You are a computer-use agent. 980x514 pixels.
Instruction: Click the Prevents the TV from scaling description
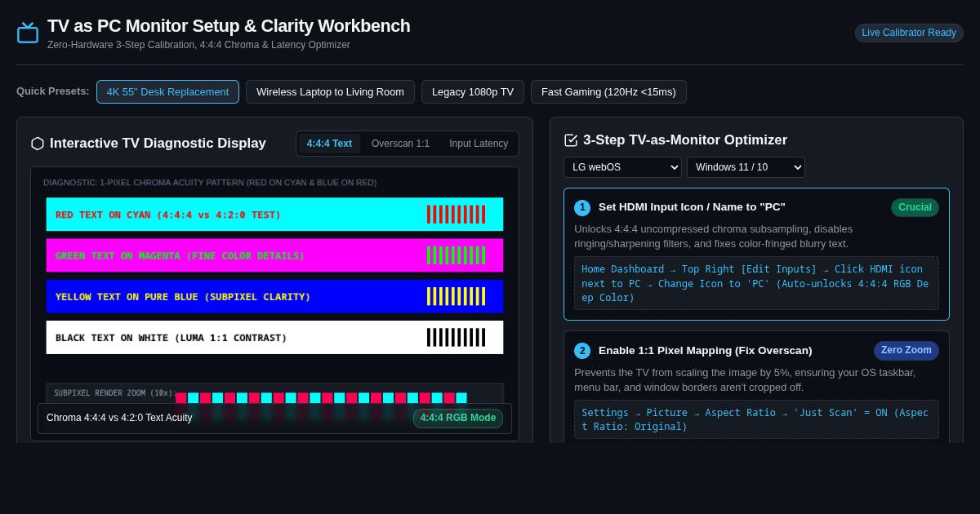[x=745, y=380]
